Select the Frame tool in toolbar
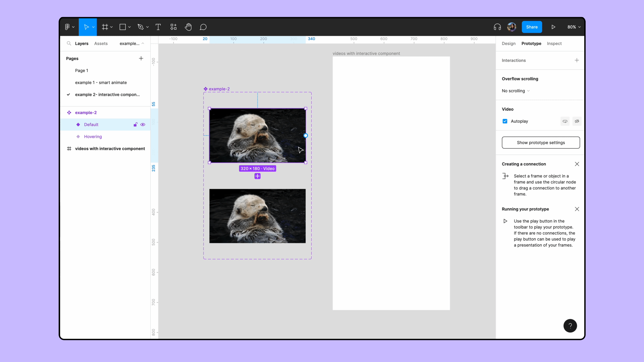 coord(105,27)
